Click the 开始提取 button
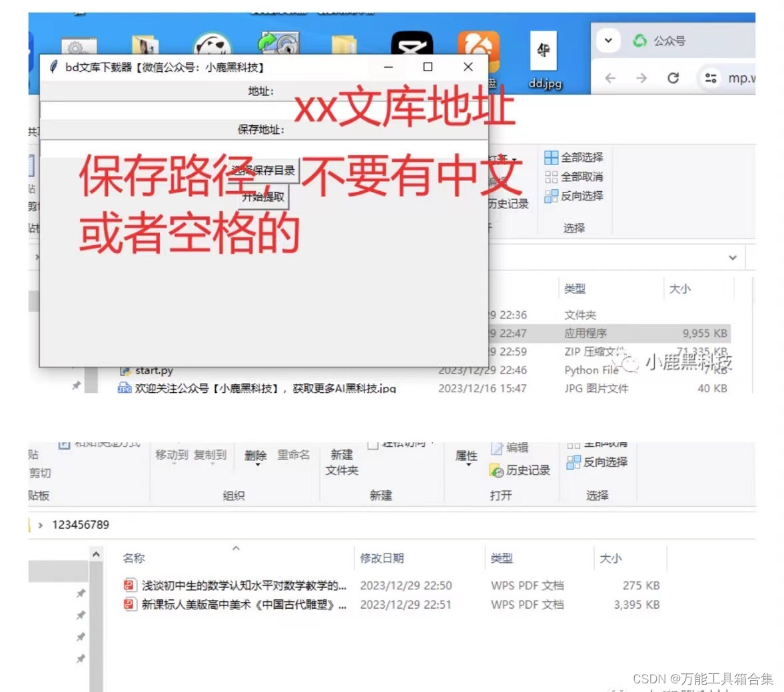The image size is (784, 692). [263, 196]
